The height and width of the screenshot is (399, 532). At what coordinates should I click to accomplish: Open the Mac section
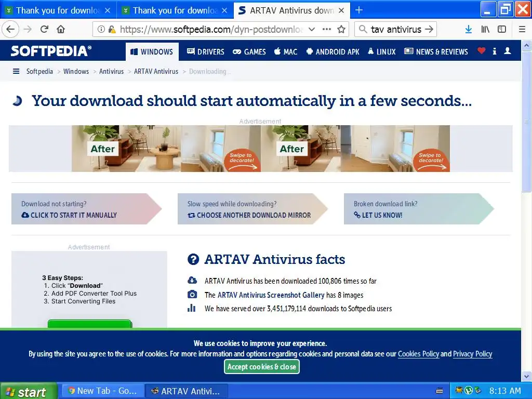[286, 51]
